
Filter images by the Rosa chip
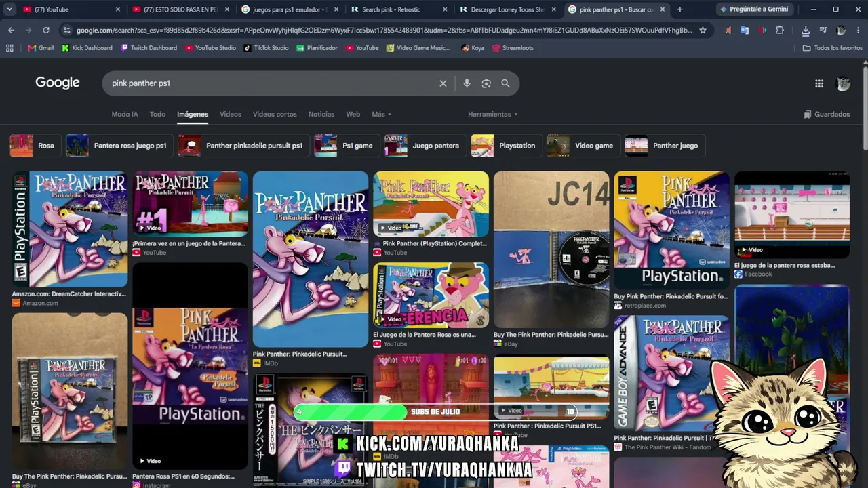[x=34, y=146]
